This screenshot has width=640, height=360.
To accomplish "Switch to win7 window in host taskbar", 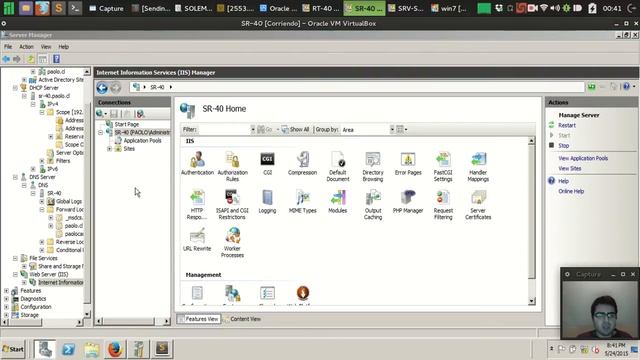I will (449, 8).
